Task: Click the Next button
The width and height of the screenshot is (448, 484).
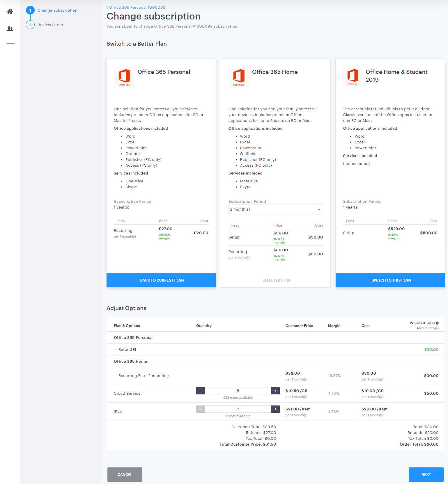Action: click(426, 474)
